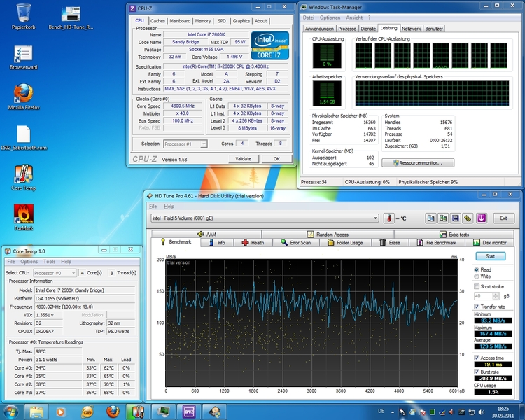Open Bench_HD-Tune_R desktop file

[x=71, y=17]
